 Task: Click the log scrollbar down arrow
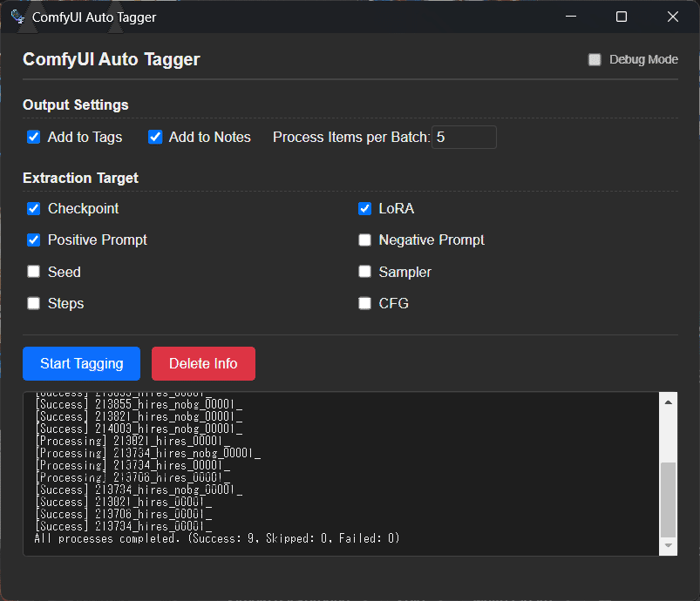click(669, 545)
